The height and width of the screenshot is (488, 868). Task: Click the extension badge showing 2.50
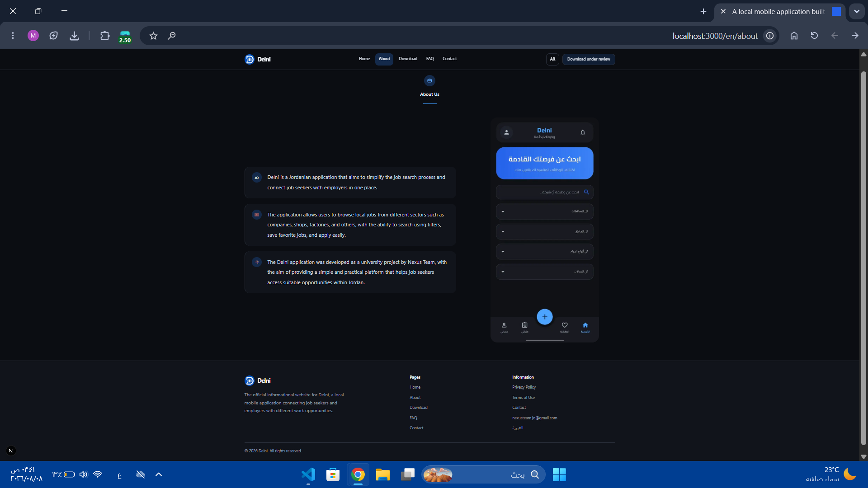tap(125, 37)
